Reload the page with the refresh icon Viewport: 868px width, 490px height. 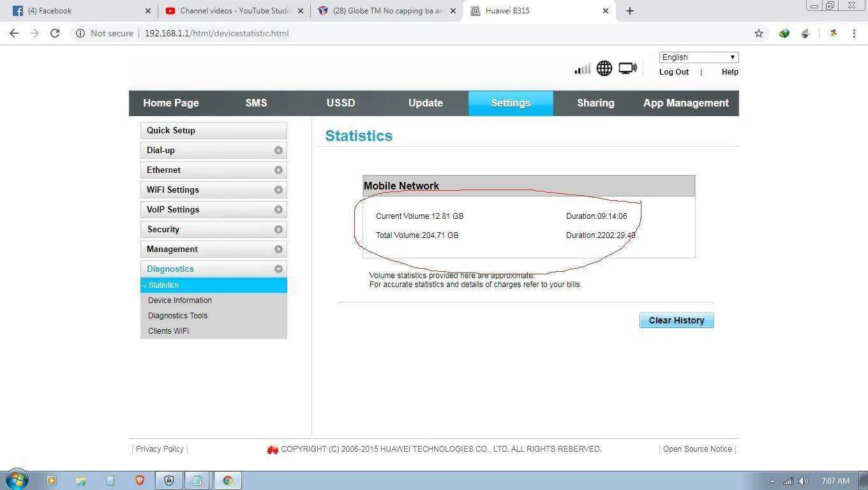(x=55, y=33)
